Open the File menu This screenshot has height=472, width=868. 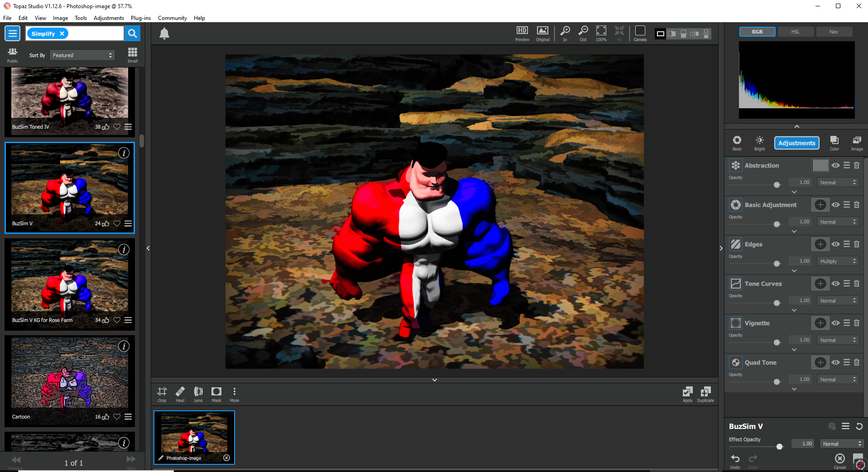pos(7,18)
